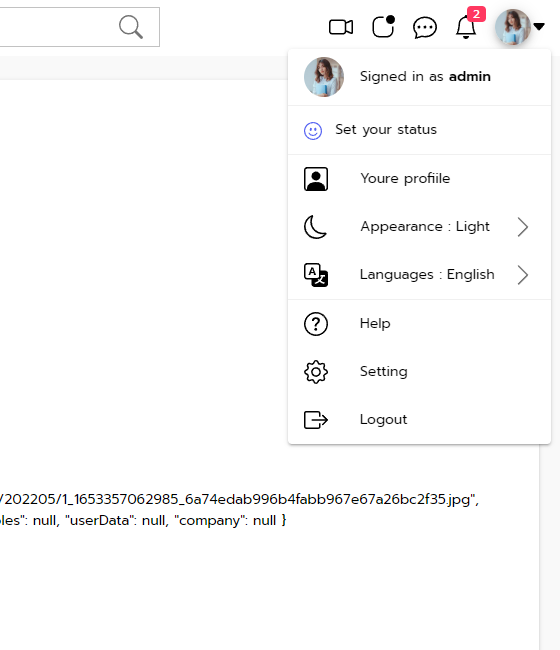Screen dimensions: 560x650
Task: Open Help from the user menu
Action: (419, 323)
